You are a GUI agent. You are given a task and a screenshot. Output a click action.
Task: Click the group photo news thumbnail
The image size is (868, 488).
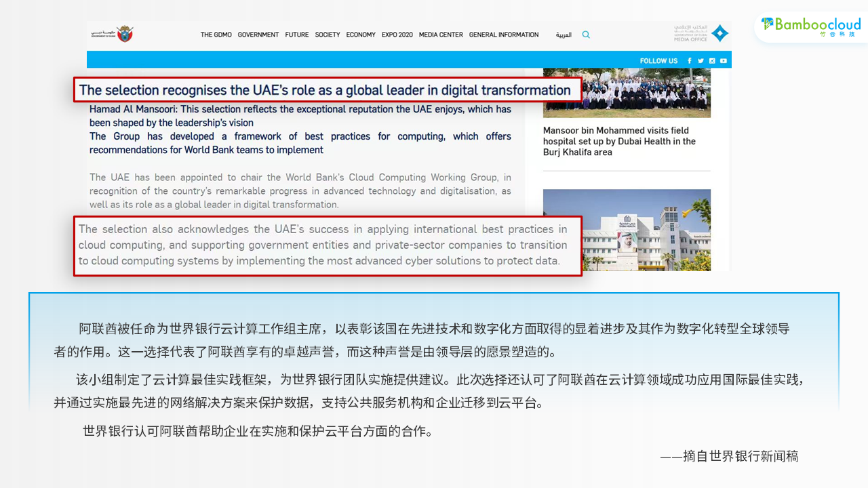pos(627,93)
